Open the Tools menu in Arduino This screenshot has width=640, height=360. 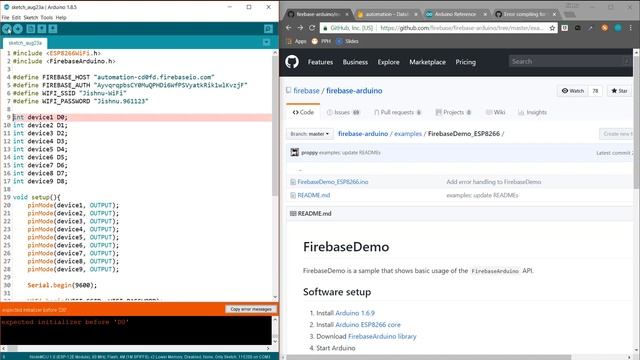47,18
